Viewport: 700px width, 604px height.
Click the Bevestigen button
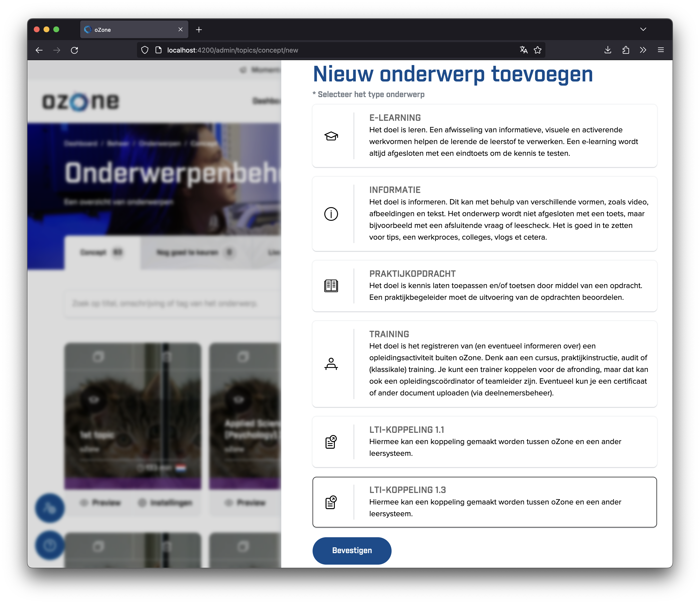coord(352,551)
